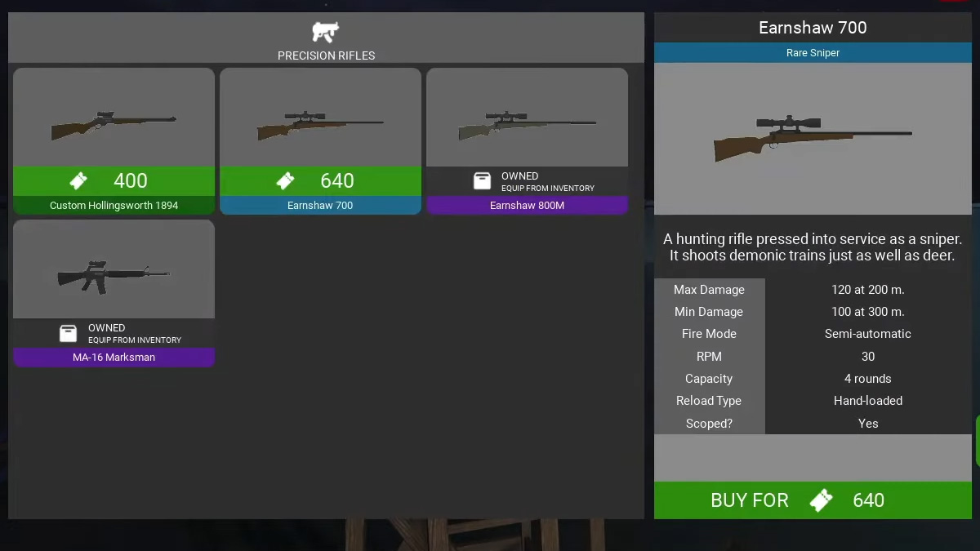Select the Earnshaw 700 rifle thumbnail
Viewport: 980px width, 551px height.
point(320,118)
